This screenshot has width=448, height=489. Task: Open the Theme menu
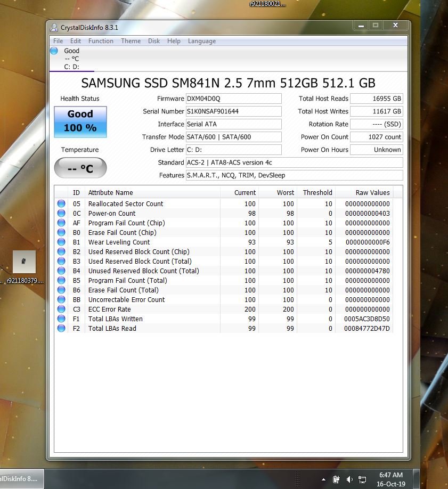(x=131, y=41)
